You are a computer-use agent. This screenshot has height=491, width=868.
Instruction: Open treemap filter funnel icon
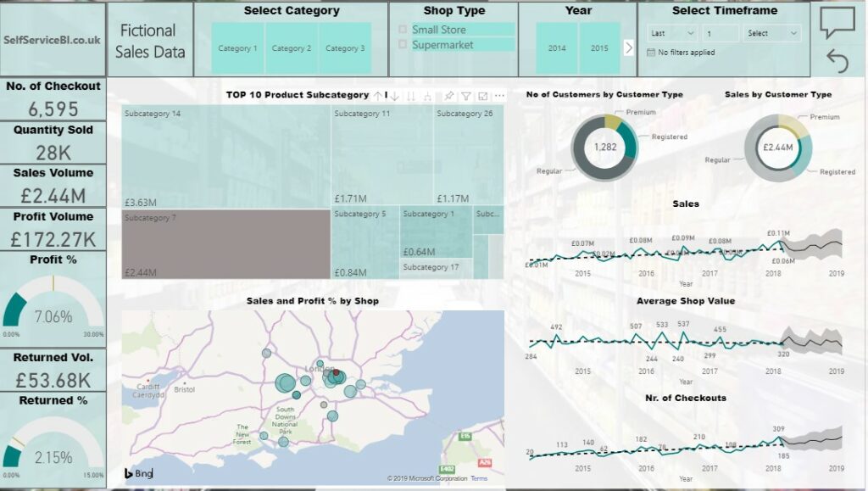[466, 96]
